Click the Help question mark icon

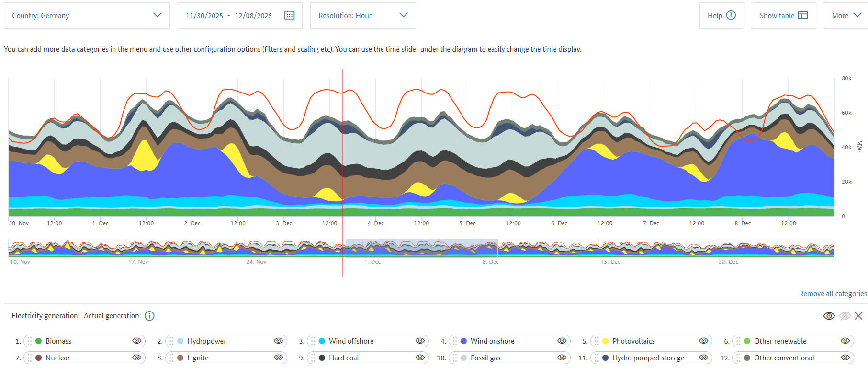731,15
